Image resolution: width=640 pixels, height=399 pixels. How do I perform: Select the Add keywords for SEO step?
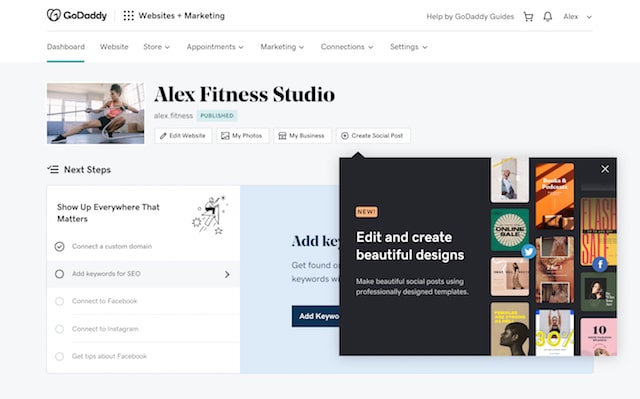click(143, 274)
